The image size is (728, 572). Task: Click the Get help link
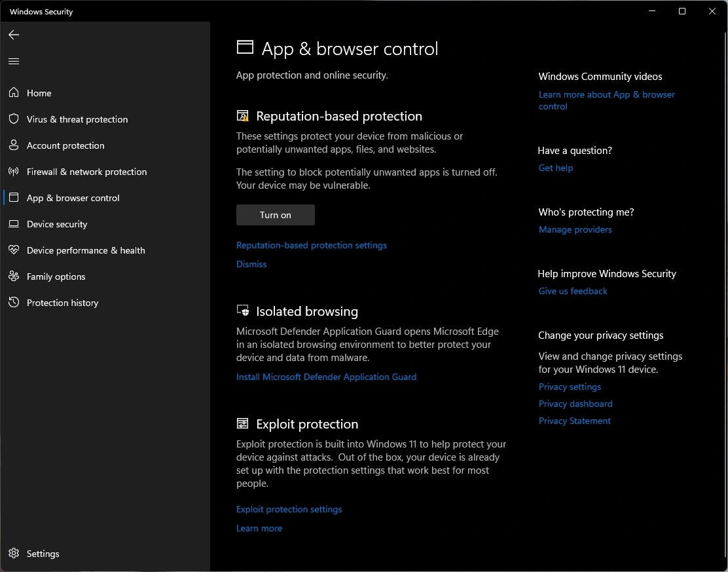(556, 168)
